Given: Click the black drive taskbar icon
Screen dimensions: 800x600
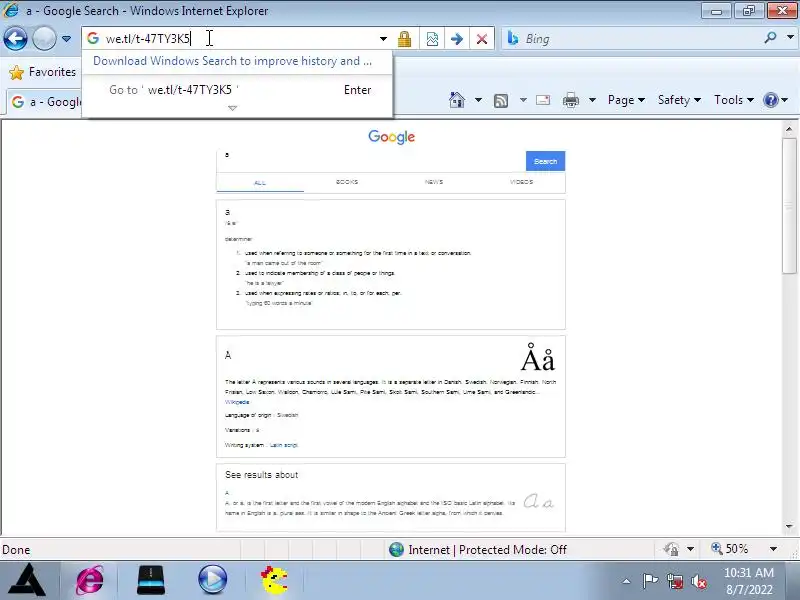Looking at the screenshot, I should coord(151,580).
